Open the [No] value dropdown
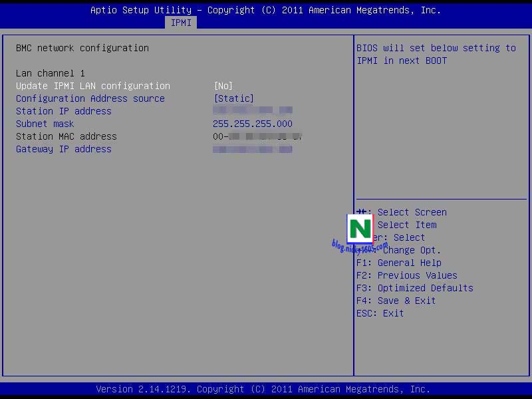532x399 pixels. pos(223,86)
